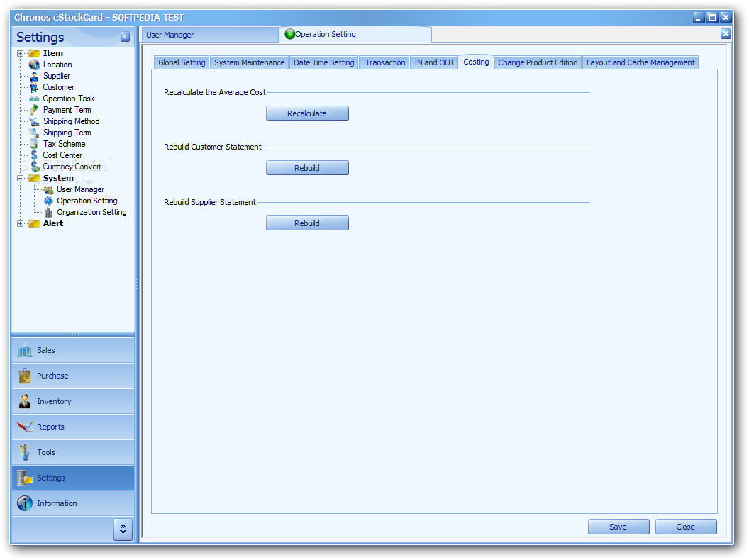Click the Alert folder icon
This screenshot has height=560, width=749.
coord(34,223)
